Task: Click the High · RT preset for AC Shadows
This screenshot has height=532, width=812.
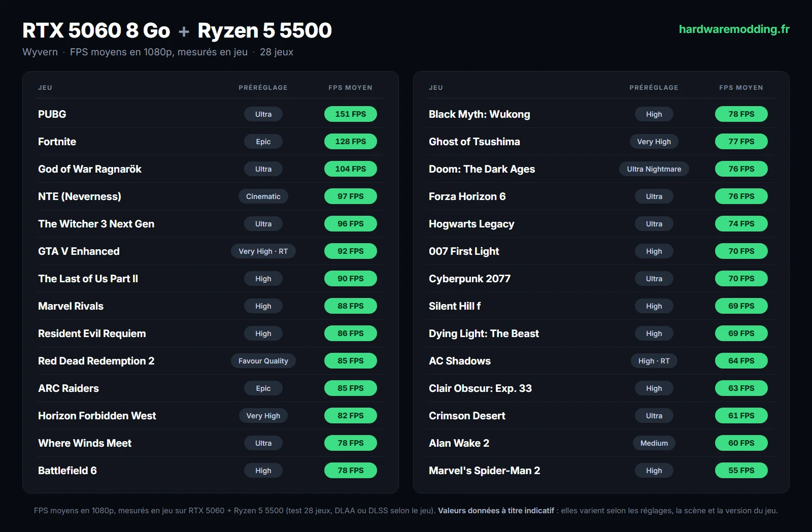Action: pyautogui.click(x=654, y=361)
